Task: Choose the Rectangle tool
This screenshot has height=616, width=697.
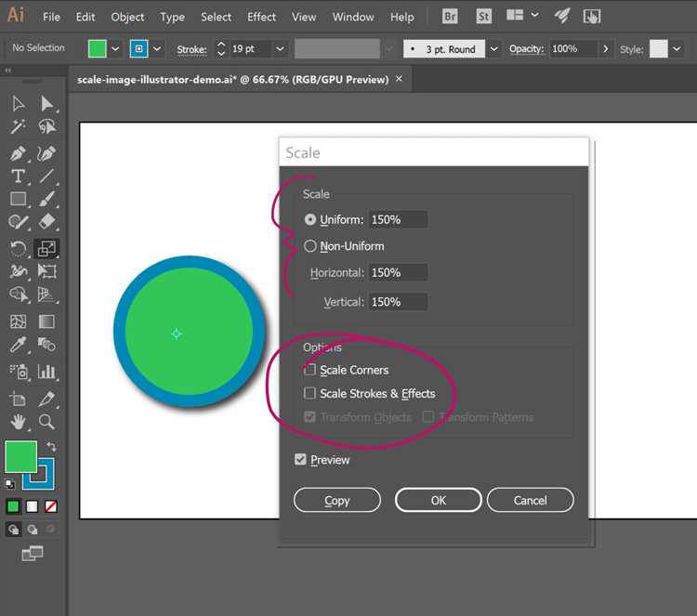Action: [18, 199]
